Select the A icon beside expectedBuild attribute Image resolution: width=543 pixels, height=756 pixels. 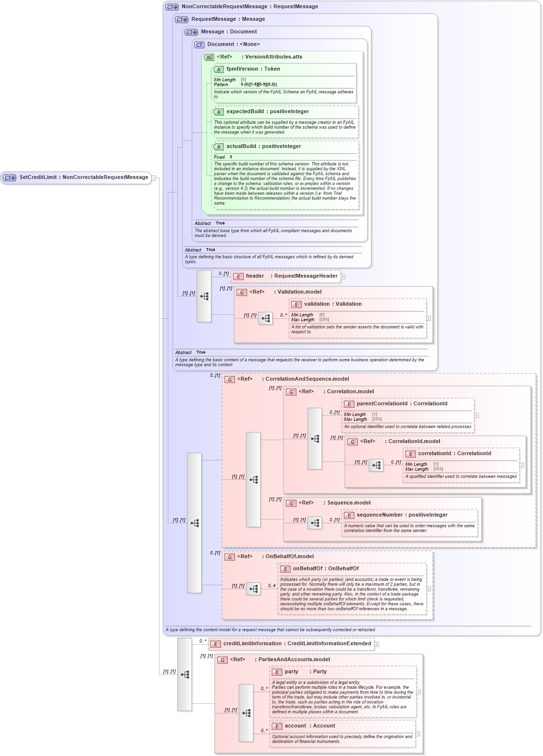(x=219, y=111)
